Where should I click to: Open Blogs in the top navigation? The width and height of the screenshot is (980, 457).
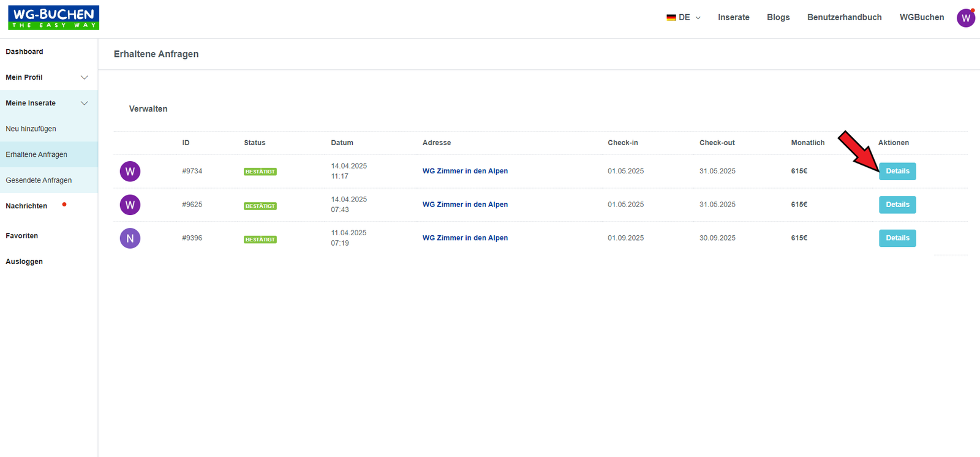click(778, 17)
